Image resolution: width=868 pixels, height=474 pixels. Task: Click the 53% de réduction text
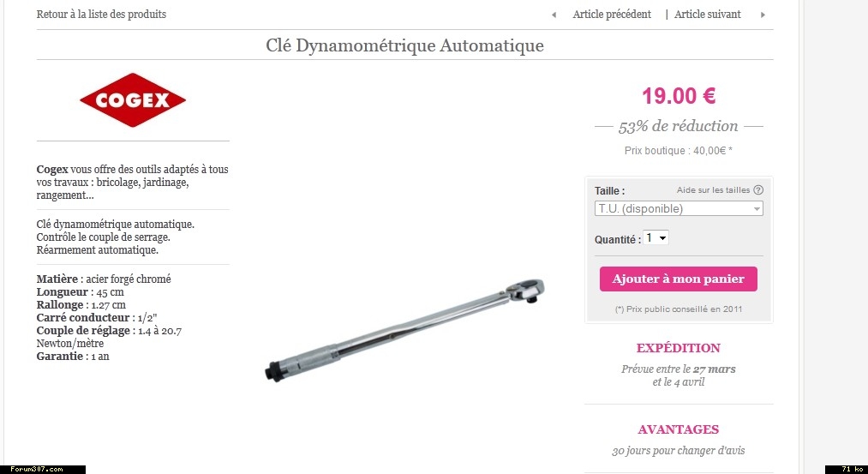pyautogui.click(x=678, y=126)
